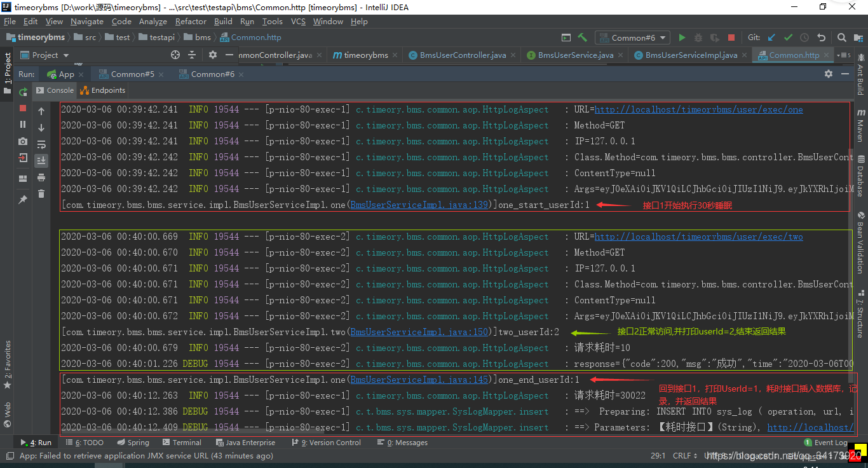The height and width of the screenshot is (468, 868).
Task: Click the Debug bug icon in the top toolbar
Action: pos(698,38)
